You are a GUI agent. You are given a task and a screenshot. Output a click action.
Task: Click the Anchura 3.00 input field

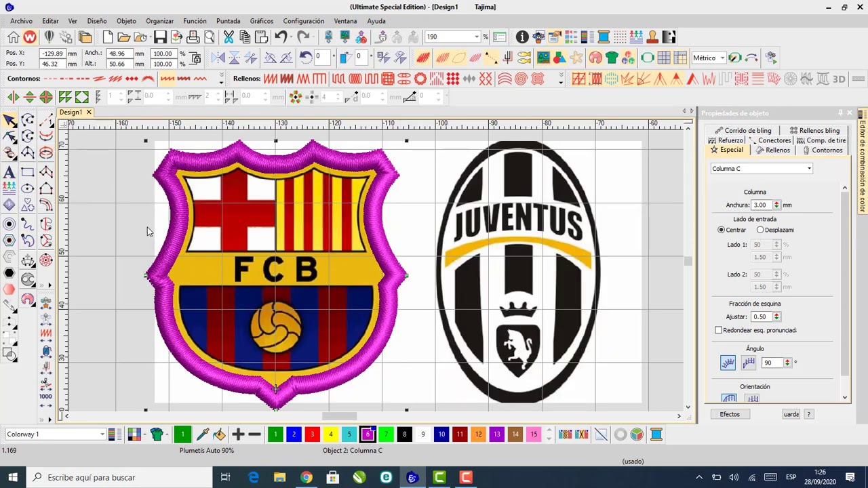762,205
